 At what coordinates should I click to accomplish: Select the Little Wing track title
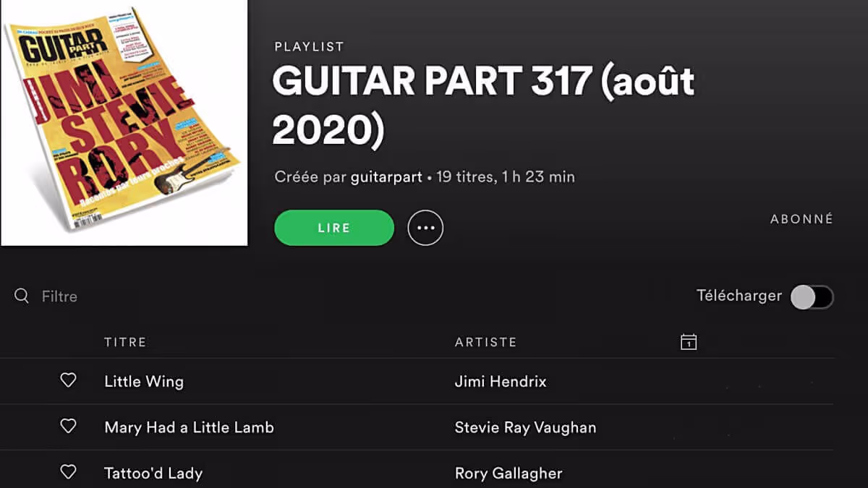click(x=144, y=381)
